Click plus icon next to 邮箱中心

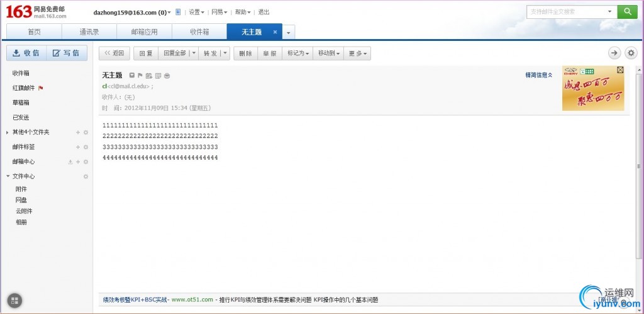click(78, 162)
